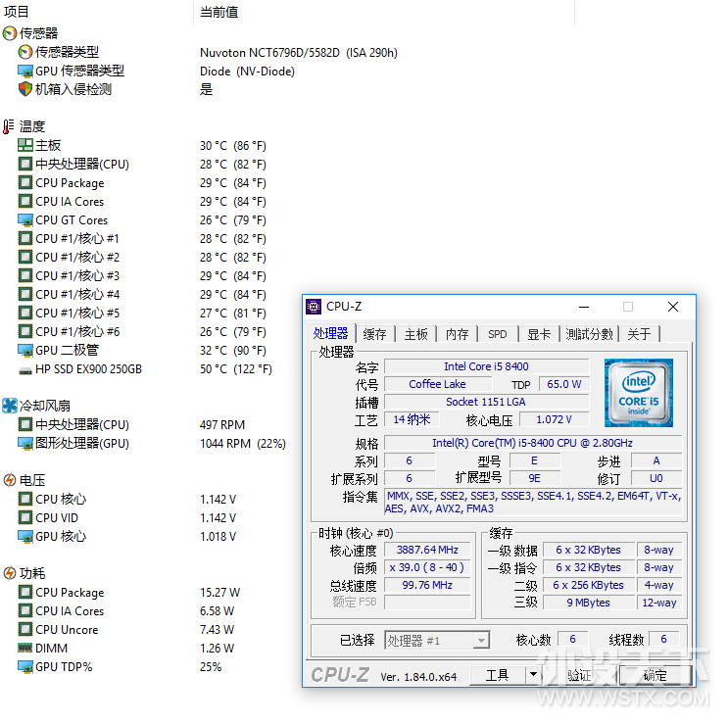Open the 工具 button dropdown arrow

coord(533,674)
